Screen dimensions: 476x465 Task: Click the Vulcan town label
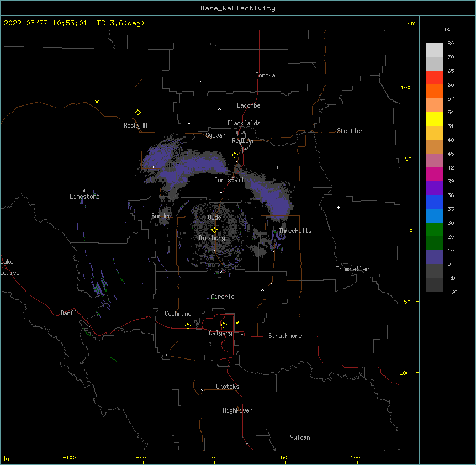pos(300,437)
